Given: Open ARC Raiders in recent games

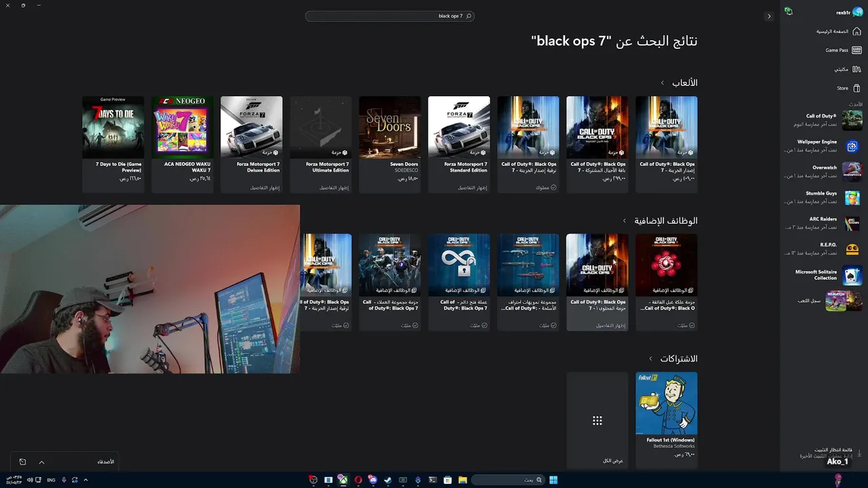Looking at the screenshot, I should tap(823, 223).
